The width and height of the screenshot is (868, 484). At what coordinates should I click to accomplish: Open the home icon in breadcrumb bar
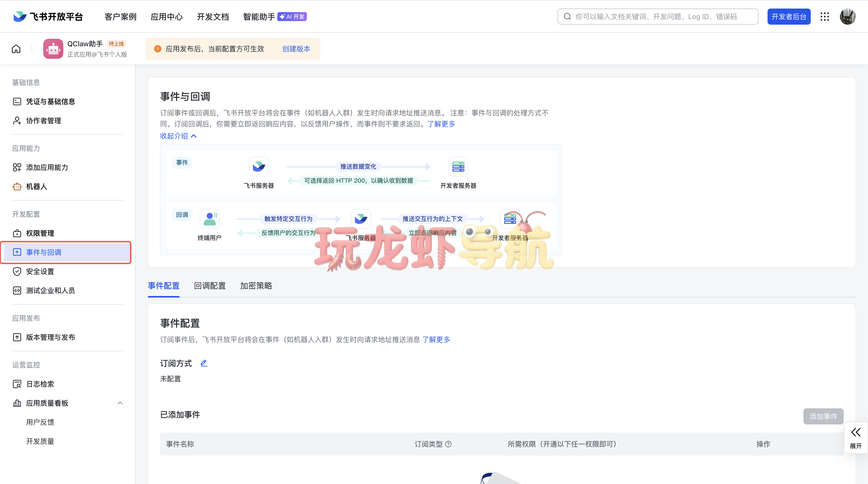pyautogui.click(x=16, y=49)
